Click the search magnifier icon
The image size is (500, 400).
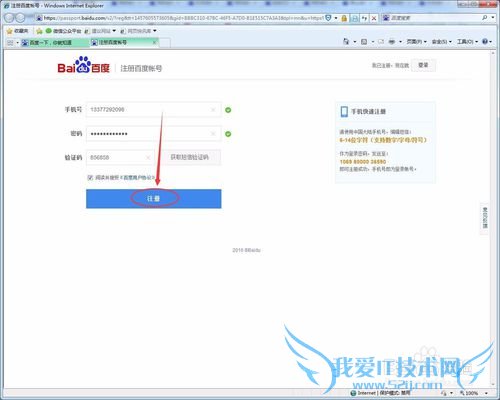click(x=485, y=18)
